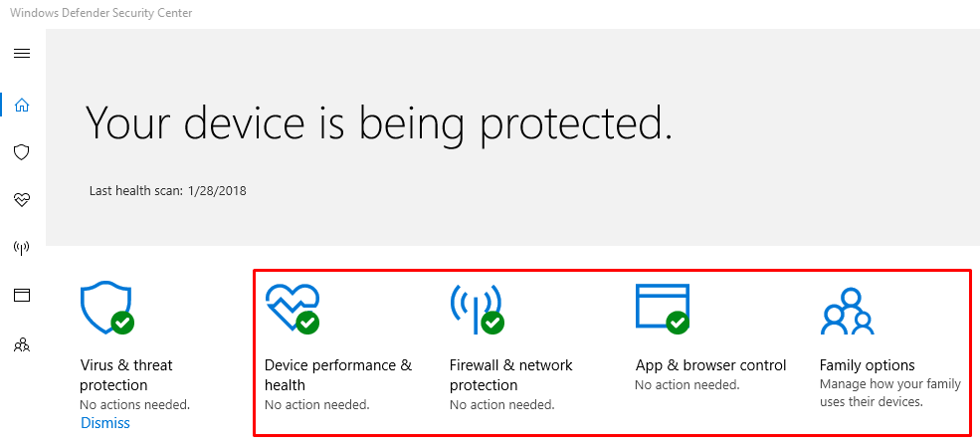Open the Device performance & health title

(338, 374)
